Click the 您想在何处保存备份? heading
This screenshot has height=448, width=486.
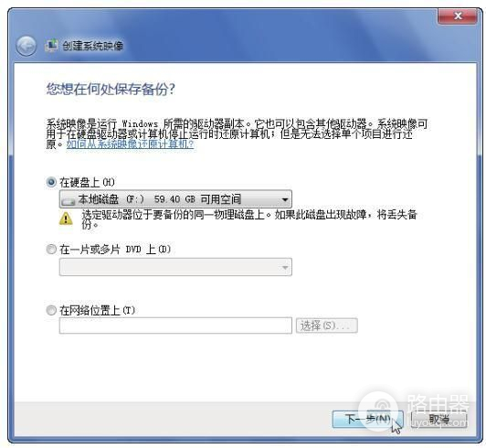point(111,90)
